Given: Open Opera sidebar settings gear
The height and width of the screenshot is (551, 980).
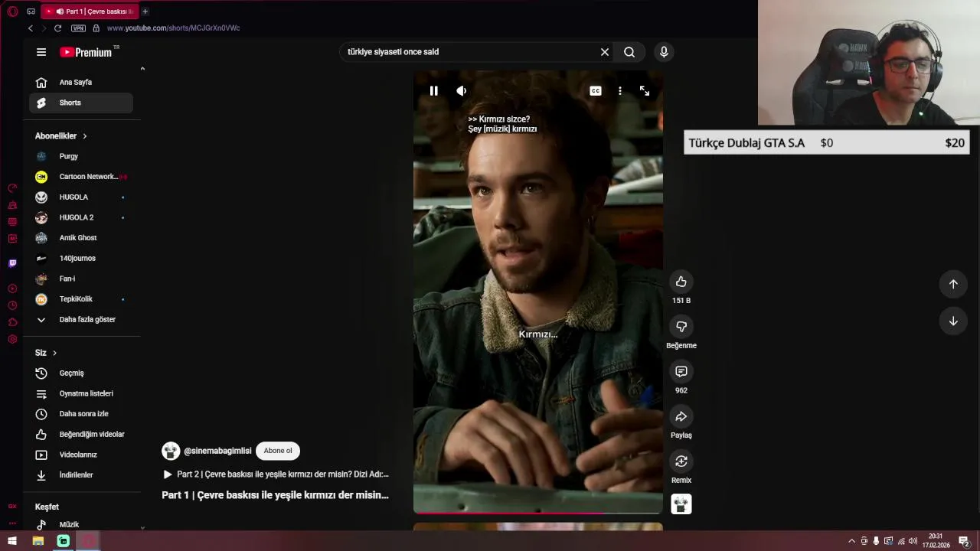Looking at the screenshot, I should [12, 339].
